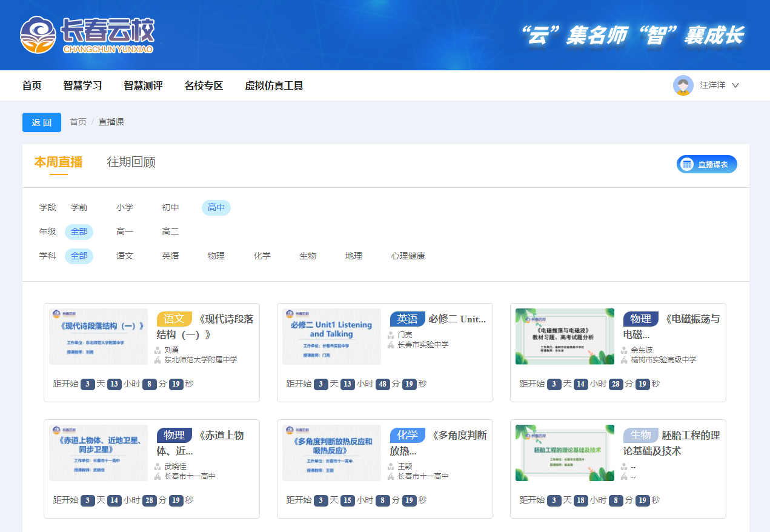Select 心理健康 subject filter
The image size is (770, 532).
click(x=408, y=256)
